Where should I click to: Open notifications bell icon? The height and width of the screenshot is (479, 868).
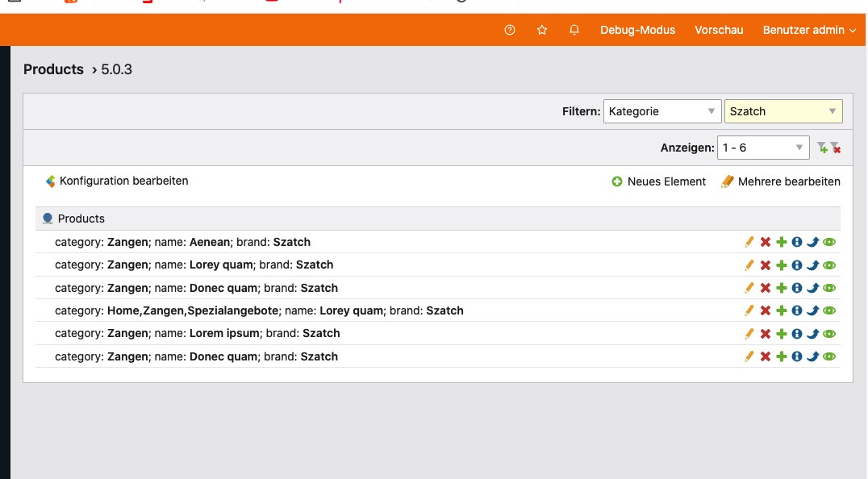point(574,30)
